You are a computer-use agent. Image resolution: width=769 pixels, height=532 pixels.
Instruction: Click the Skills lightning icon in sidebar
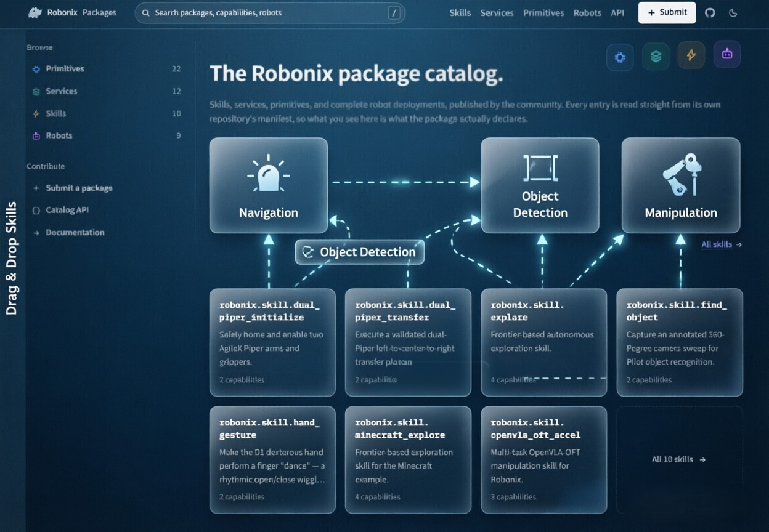[36, 113]
